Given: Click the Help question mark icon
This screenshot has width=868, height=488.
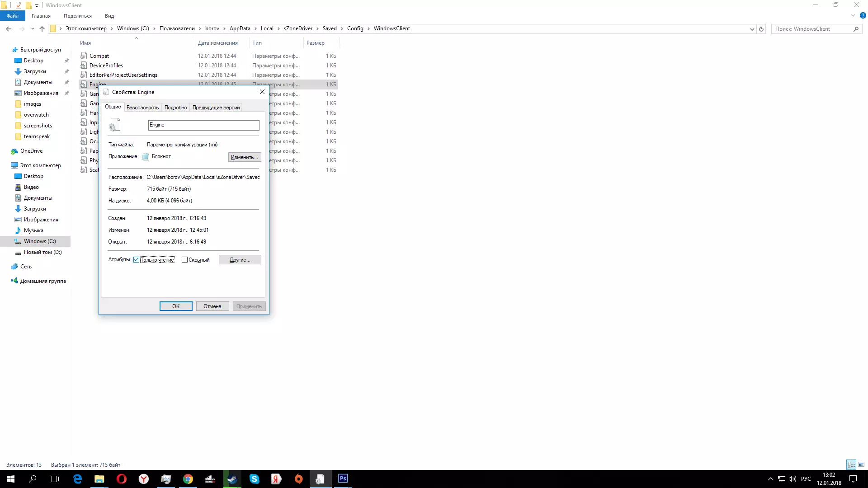Looking at the screenshot, I should (863, 15).
